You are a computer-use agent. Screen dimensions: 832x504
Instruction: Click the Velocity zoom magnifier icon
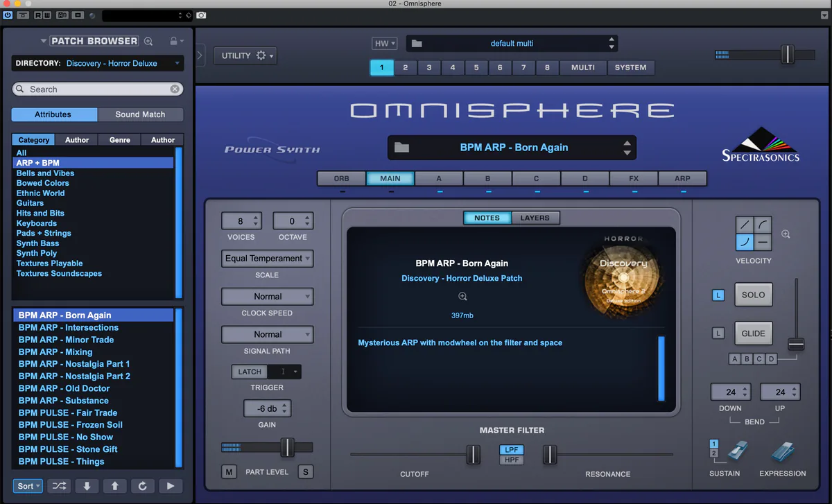click(786, 234)
